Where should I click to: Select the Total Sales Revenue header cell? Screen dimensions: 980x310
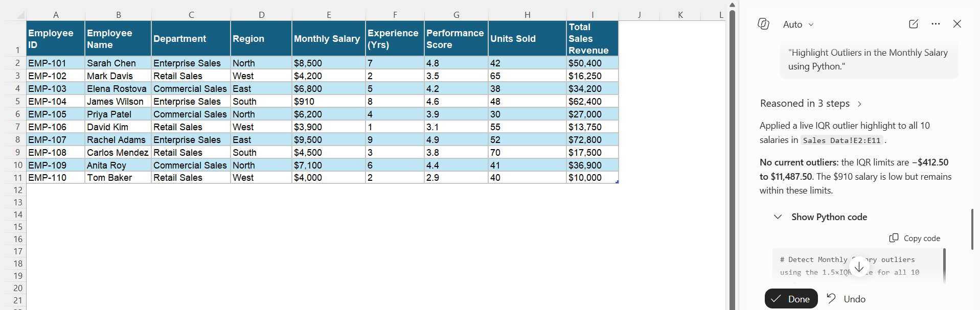(x=592, y=38)
